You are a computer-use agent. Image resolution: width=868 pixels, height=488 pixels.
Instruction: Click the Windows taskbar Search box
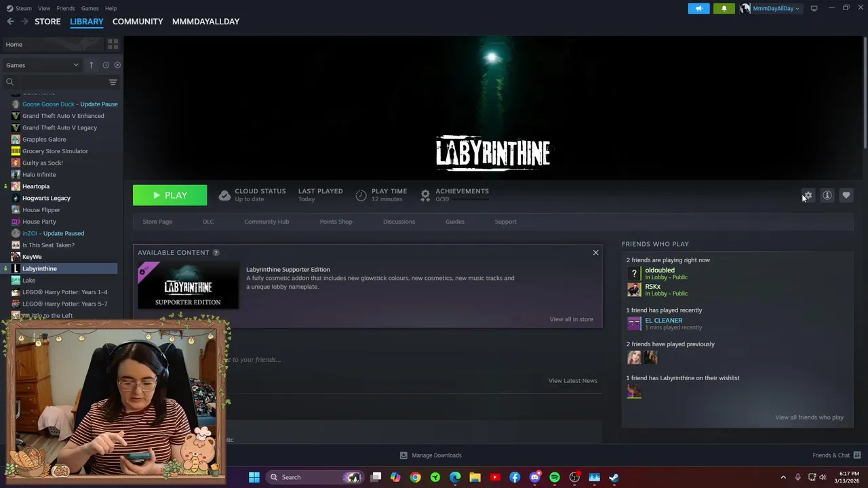click(314, 477)
